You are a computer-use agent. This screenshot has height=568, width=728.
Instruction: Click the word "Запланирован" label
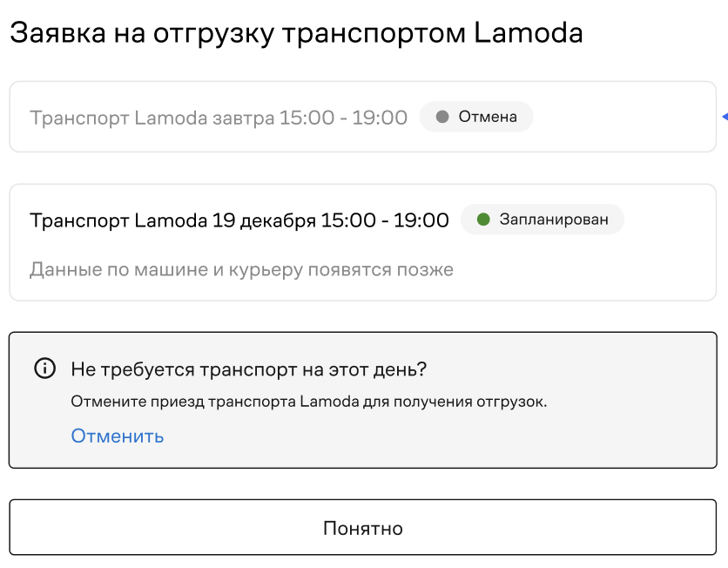point(554,220)
